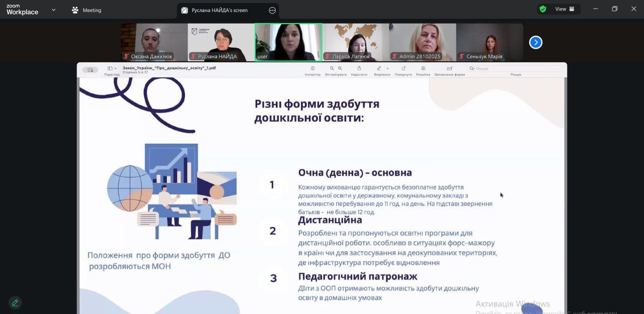Viewport: 644px width, 314px height.
Task: Open the Перегляд sidebar view icon
Action: 110,68
